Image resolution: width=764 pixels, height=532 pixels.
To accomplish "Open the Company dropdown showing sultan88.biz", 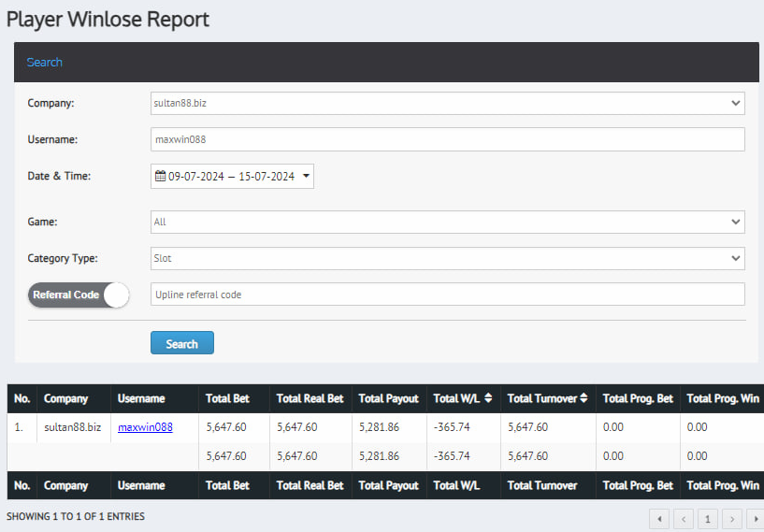I will point(447,103).
